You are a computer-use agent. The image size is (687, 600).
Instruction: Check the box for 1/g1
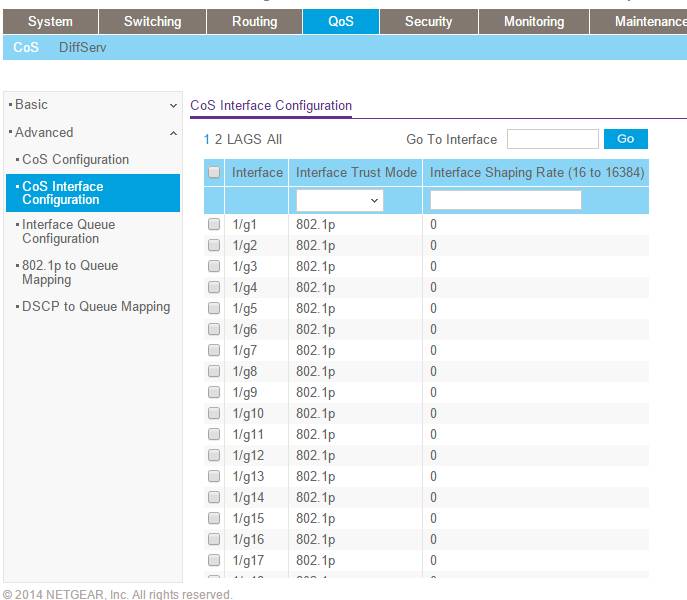click(x=214, y=224)
